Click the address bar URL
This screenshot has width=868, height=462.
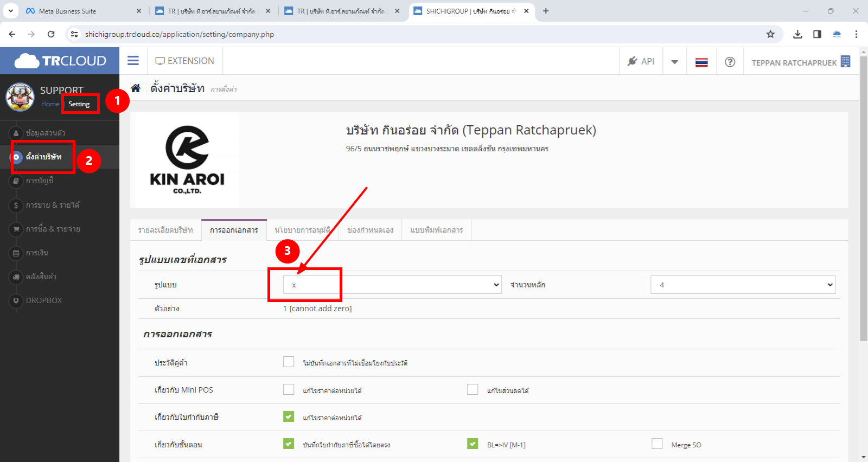pyautogui.click(x=180, y=34)
